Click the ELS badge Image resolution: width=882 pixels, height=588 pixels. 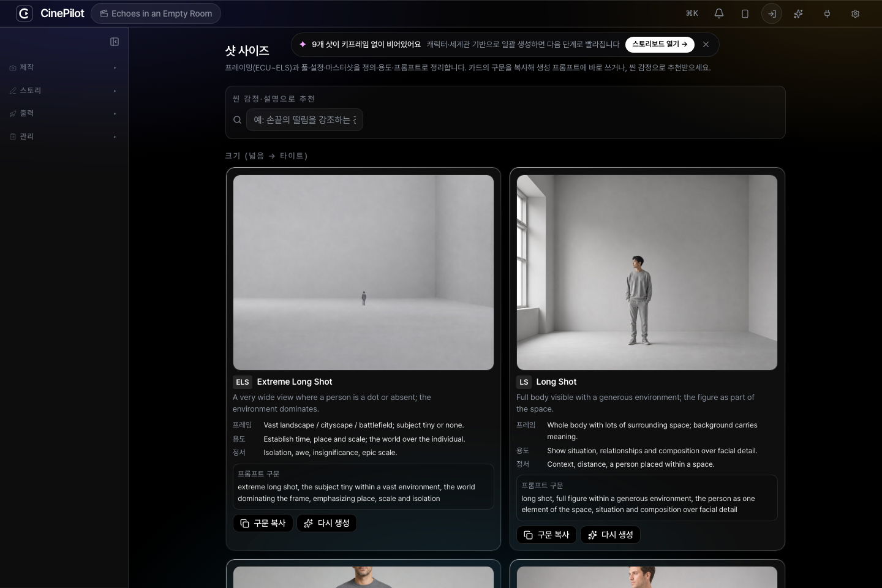tap(243, 382)
